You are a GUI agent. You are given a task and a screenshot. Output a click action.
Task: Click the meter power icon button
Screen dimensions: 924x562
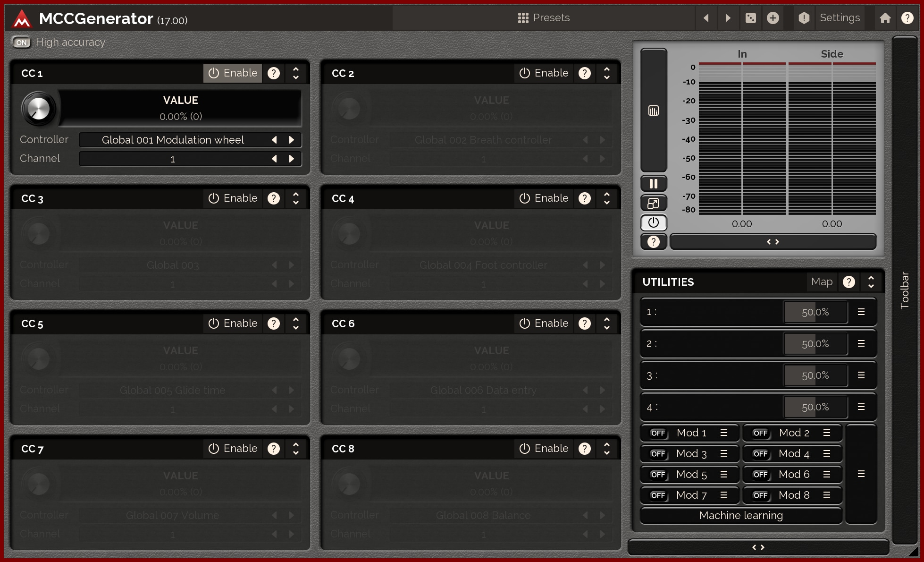[x=653, y=222]
